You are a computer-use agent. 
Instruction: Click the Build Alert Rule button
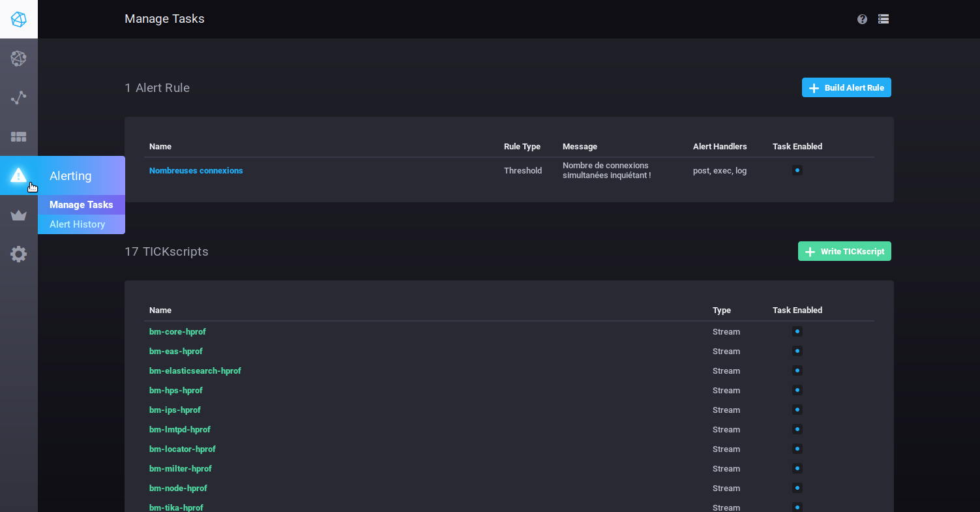click(846, 87)
